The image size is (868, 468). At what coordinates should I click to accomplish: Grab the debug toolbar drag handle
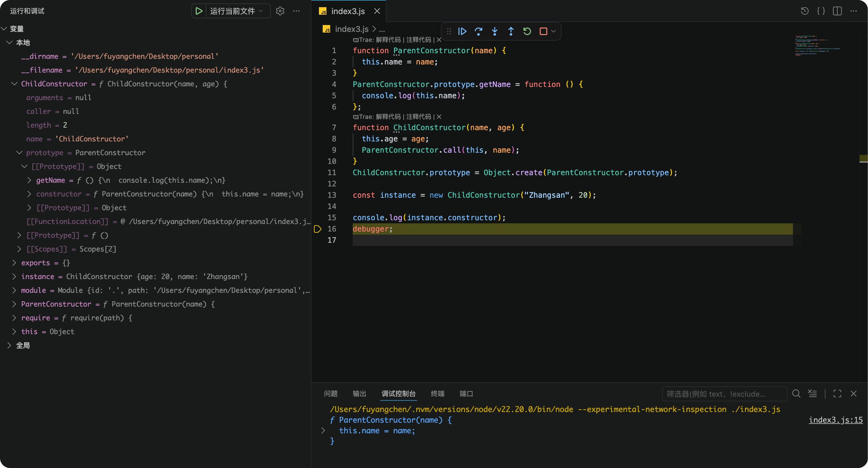(x=449, y=31)
